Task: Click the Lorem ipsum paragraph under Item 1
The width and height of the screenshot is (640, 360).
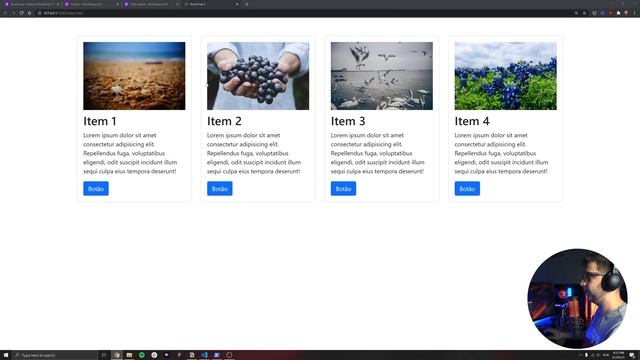Action: (x=130, y=153)
